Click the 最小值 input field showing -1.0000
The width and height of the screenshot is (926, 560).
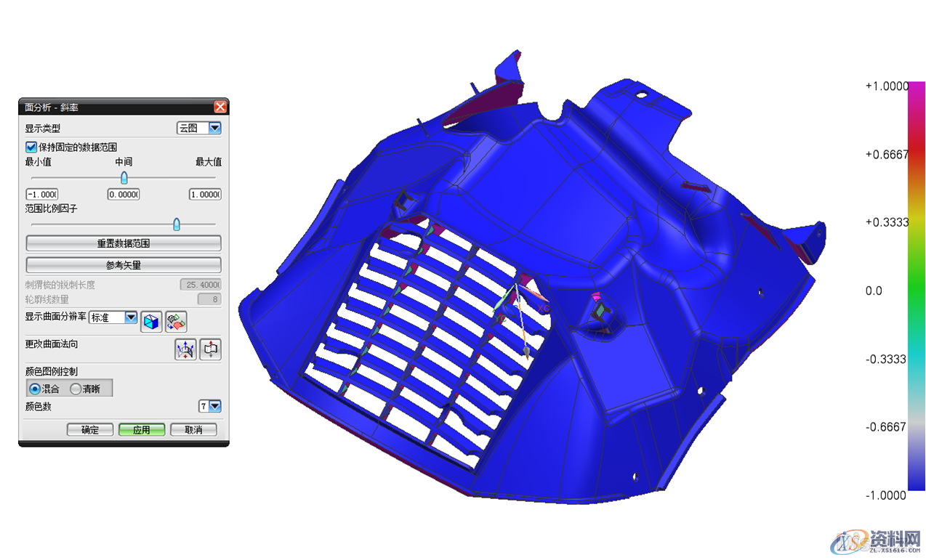41,195
